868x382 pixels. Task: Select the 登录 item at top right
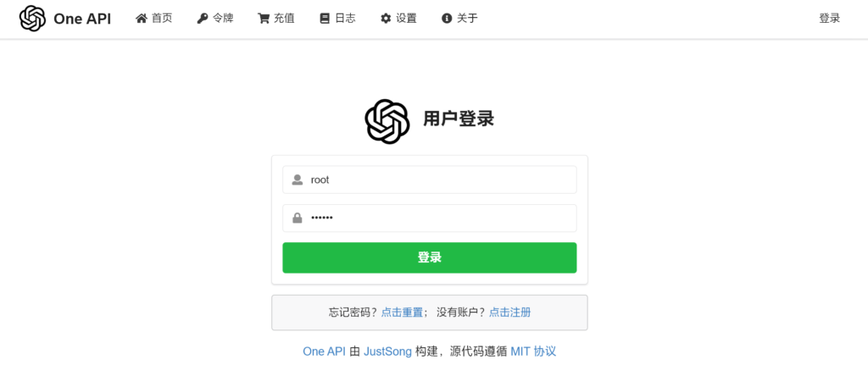(x=829, y=19)
